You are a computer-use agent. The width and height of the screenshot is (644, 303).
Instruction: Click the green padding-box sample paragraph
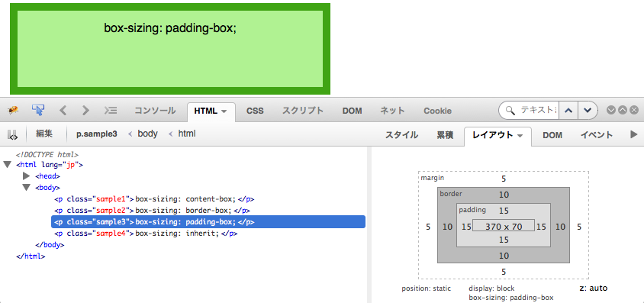click(x=170, y=49)
